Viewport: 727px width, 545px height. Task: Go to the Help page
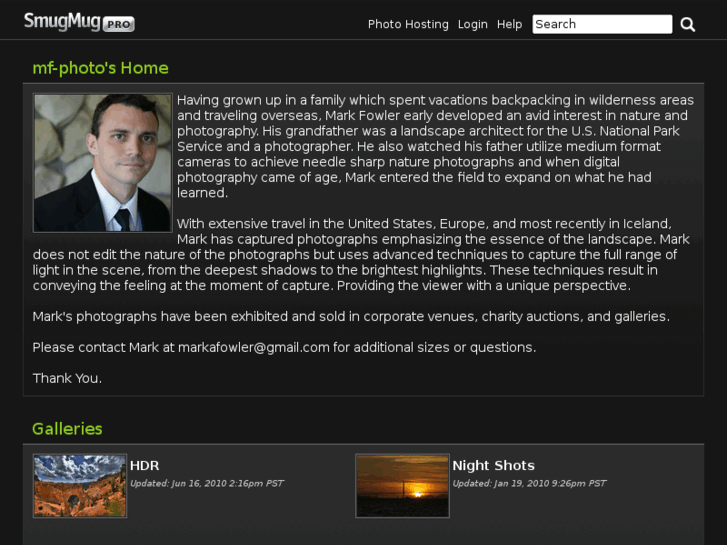pos(510,24)
